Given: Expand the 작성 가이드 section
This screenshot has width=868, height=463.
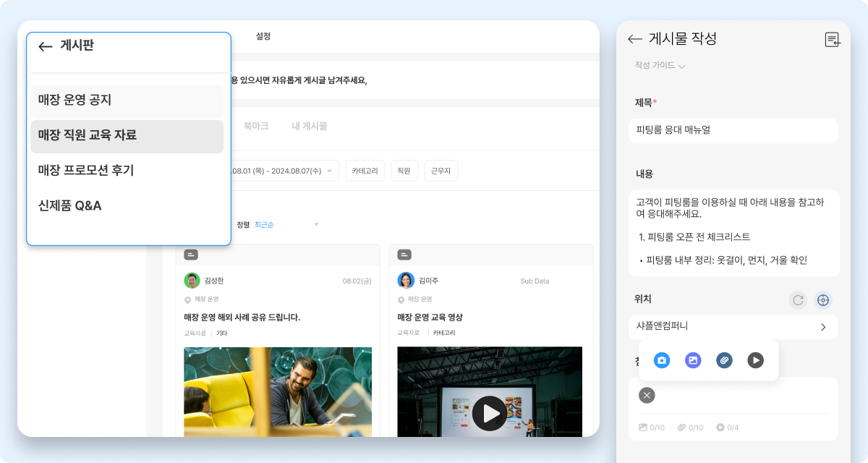Looking at the screenshot, I should click(660, 65).
